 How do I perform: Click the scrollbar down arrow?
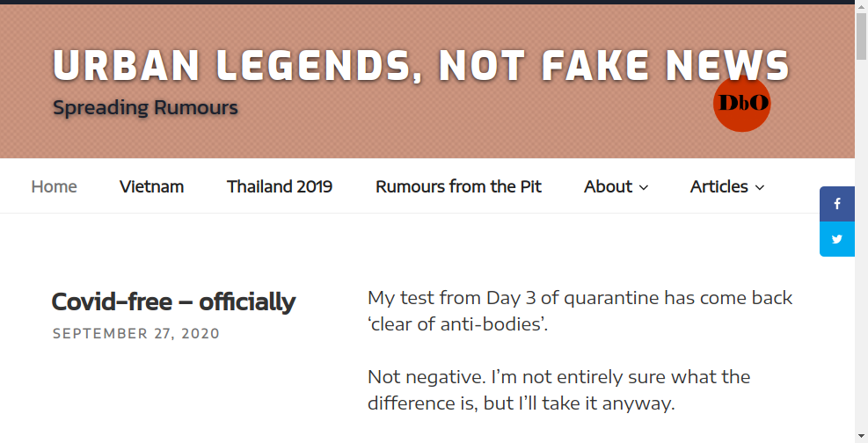[861, 437]
